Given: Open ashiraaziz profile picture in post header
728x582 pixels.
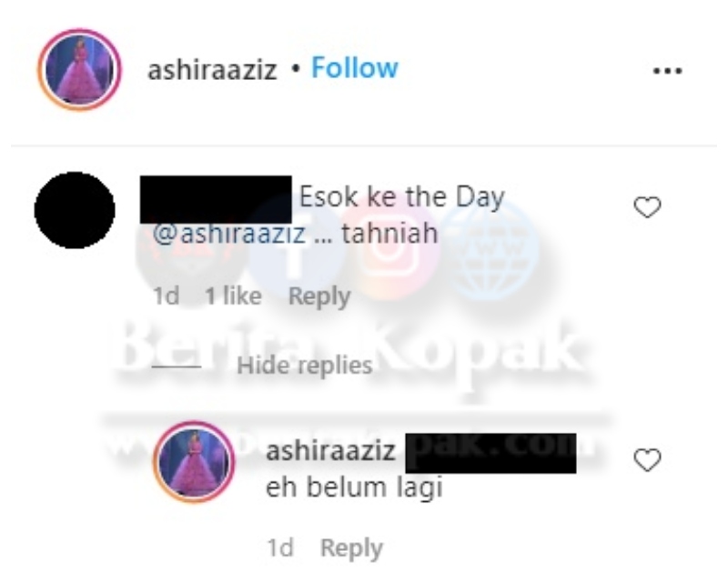Looking at the screenshot, I should [x=79, y=70].
